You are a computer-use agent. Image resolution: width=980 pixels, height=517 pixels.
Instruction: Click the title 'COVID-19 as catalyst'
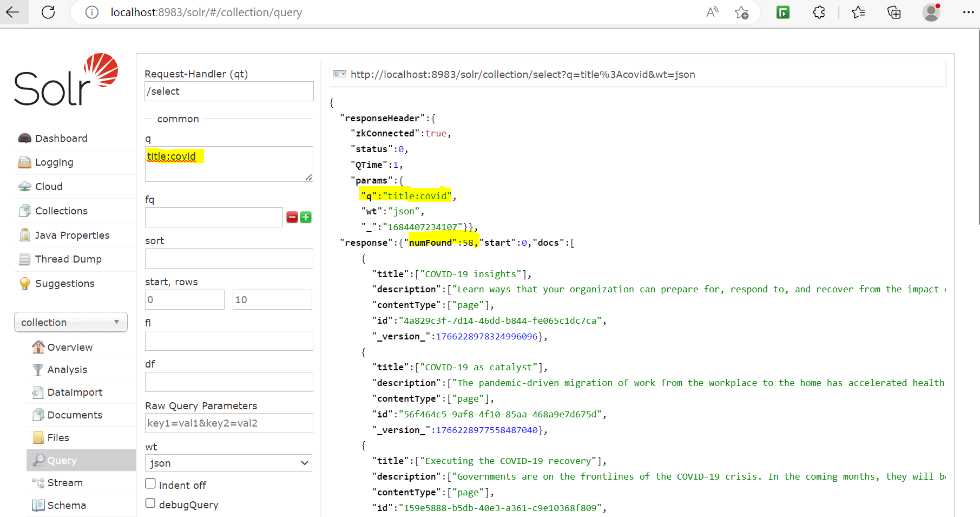(482, 367)
